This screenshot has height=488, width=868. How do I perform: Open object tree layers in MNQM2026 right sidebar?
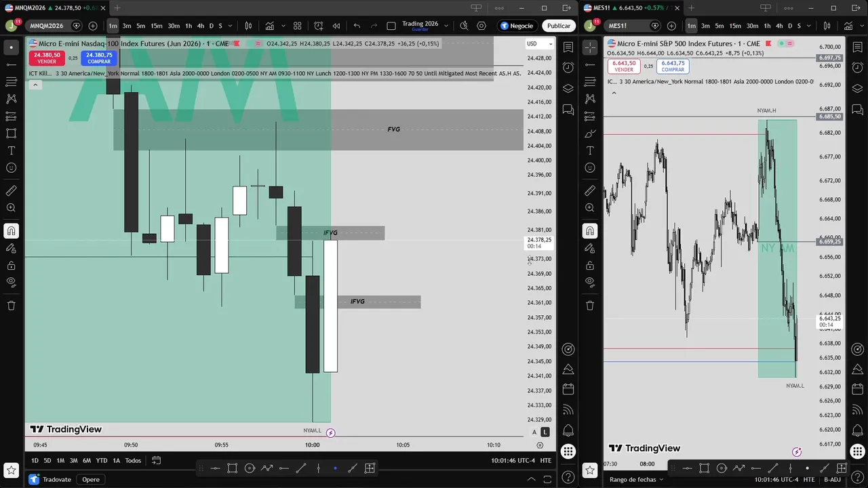[x=568, y=89]
